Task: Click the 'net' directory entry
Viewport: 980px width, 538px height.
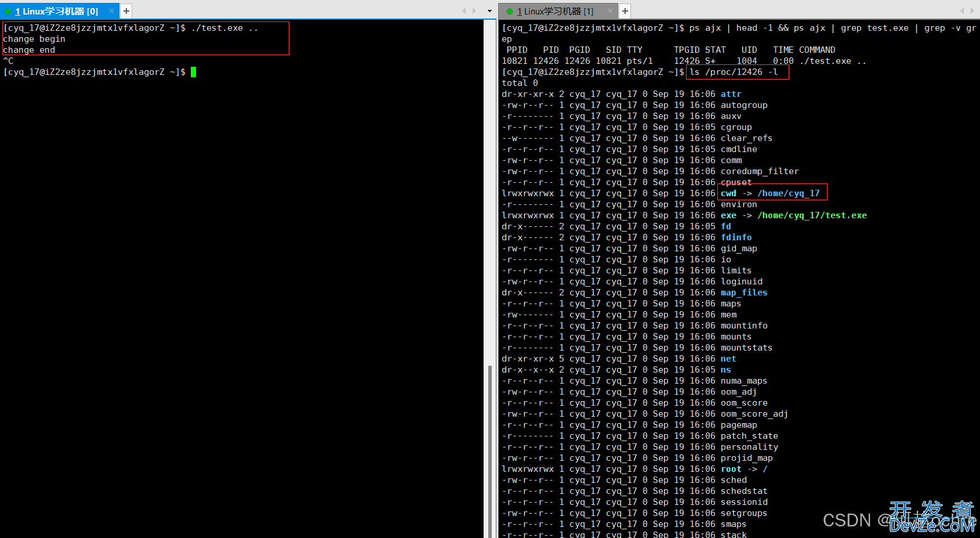Action: tap(728, 359)
